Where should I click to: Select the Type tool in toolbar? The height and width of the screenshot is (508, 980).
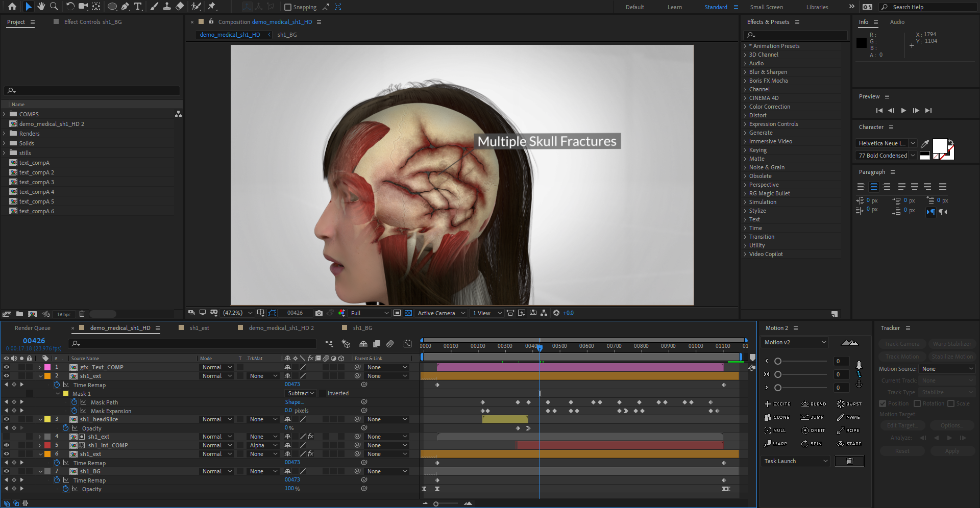click(x=138, y=7)
